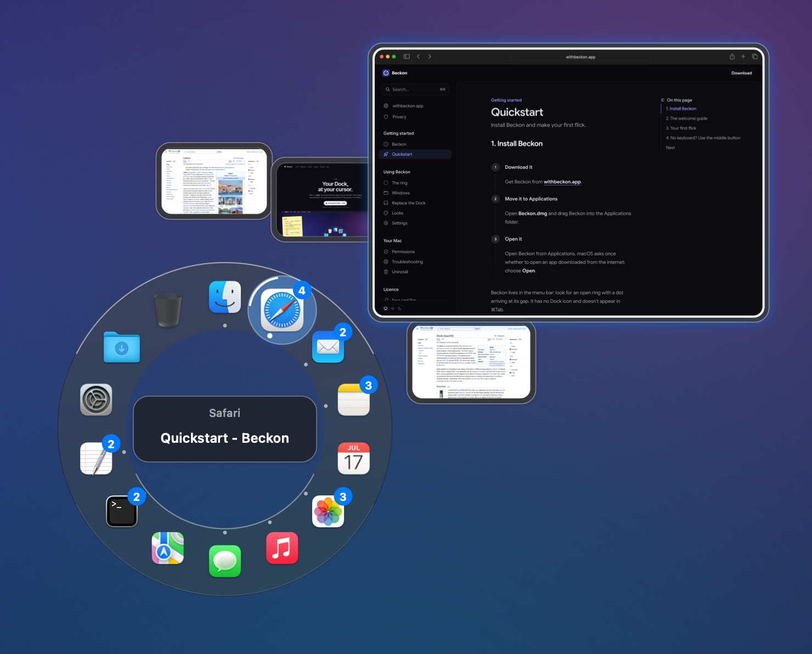812x654 pixels.
Task: Launch Terminal from the ring
Action: [122, 511]
